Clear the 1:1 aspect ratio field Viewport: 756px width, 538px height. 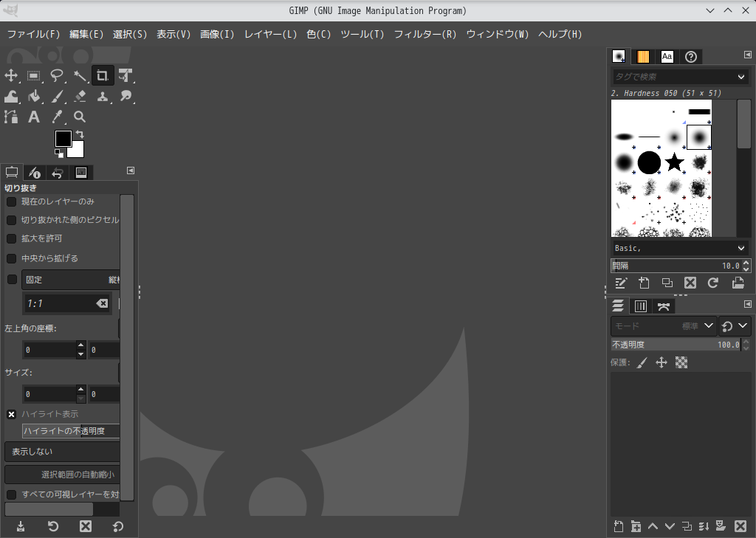pos(102,303)
